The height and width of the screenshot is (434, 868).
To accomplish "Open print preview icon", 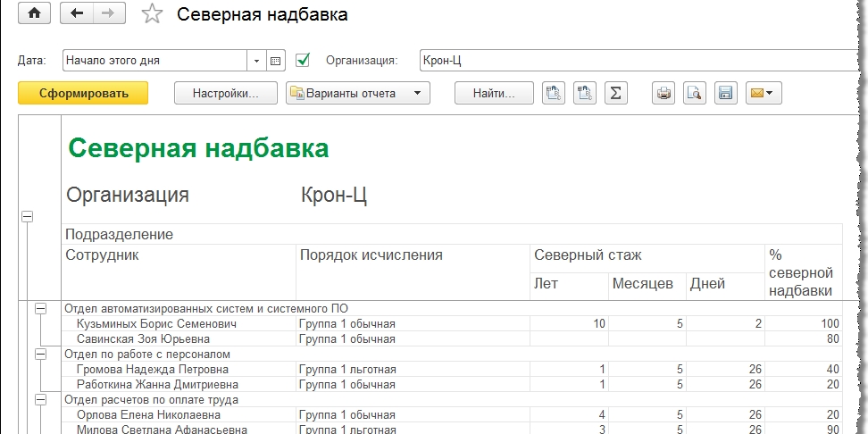I will pyautogui.click(x=695, y=93).
